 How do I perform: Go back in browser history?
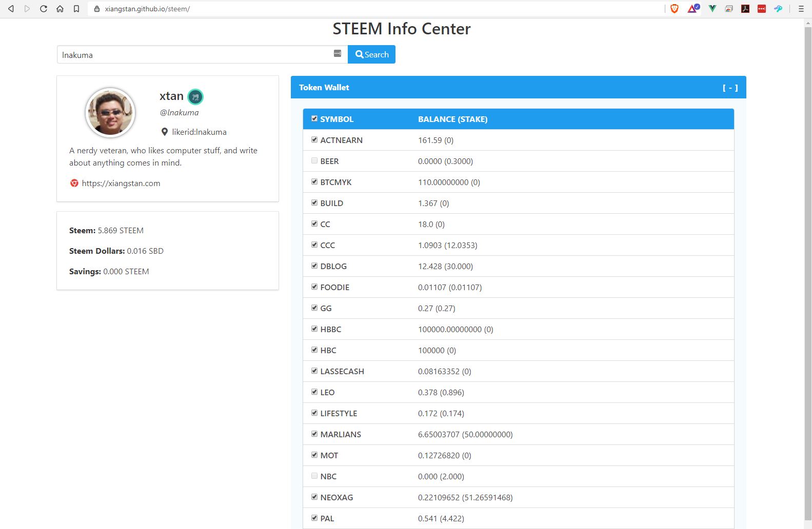point(11,9)
